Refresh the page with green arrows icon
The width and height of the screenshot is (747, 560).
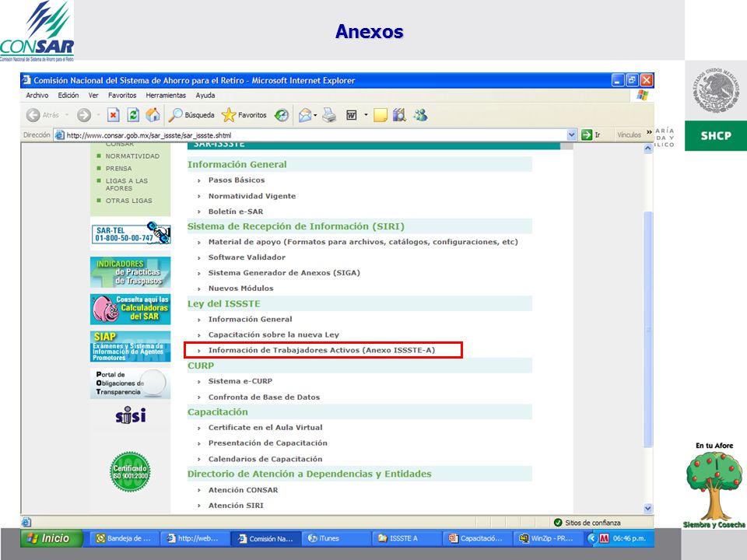pyautogui.click(x=133, y=115)
